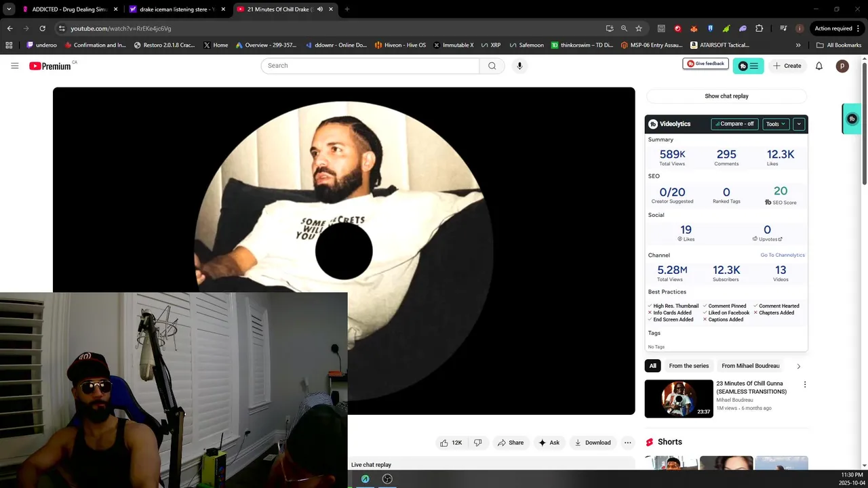This screenshot has height=488, width=868.
Task: Click the purple ghost Phantom extension icon
Action: tap(743, 28)
